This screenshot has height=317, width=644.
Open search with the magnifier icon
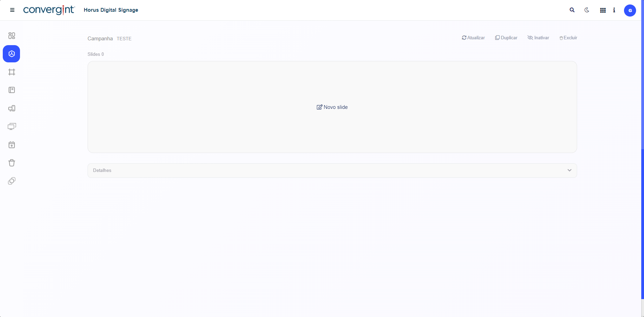pos(572,10)
